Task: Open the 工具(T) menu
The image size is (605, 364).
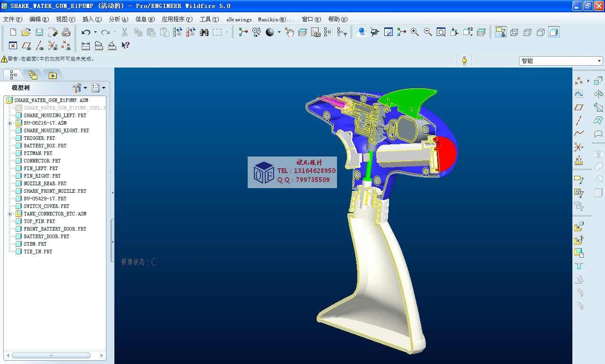Action: point(209,19)
